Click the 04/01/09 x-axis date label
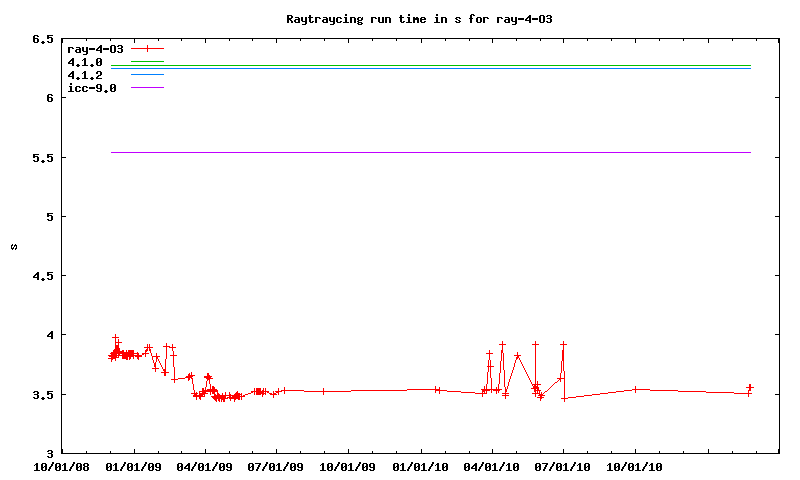The width and height of the screenshot is (800, 480). tap(206, 466)
